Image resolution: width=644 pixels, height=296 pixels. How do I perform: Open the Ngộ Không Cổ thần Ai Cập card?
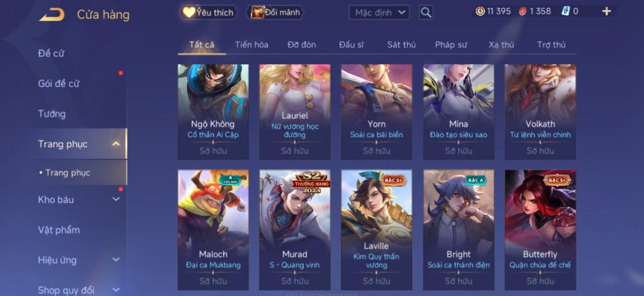click(x=213, y=112)
